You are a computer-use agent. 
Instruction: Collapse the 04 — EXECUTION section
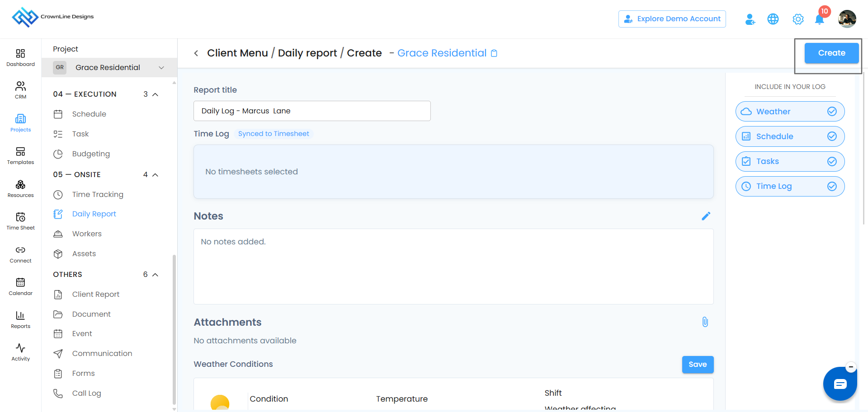(x=155, y=94)
